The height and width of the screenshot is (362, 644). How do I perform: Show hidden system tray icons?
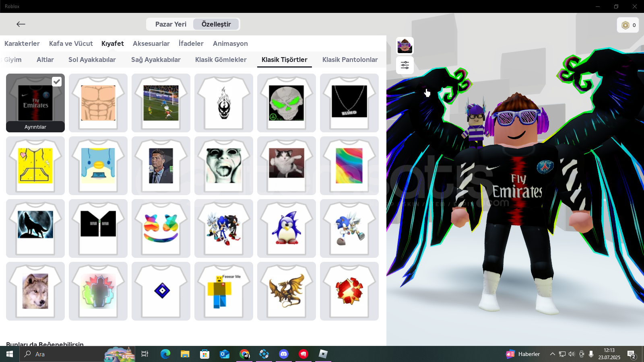(x=553, y=354)
